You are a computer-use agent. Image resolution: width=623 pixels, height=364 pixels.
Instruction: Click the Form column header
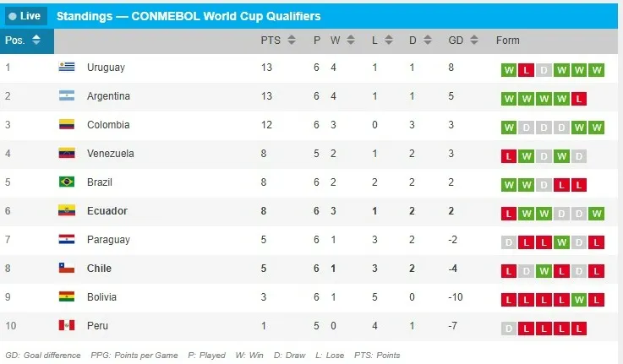pos(508,41)
